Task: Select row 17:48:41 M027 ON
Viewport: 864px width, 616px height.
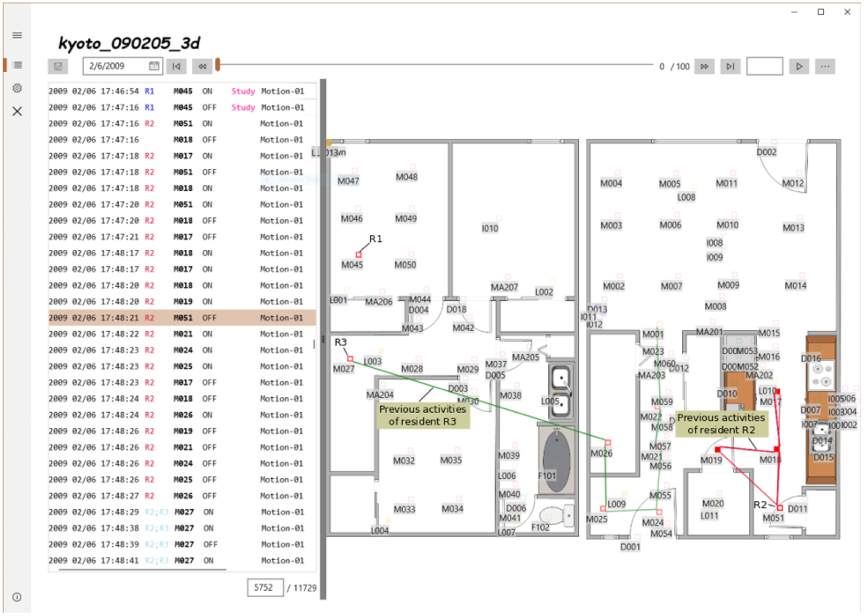Action: pos(182,561)
